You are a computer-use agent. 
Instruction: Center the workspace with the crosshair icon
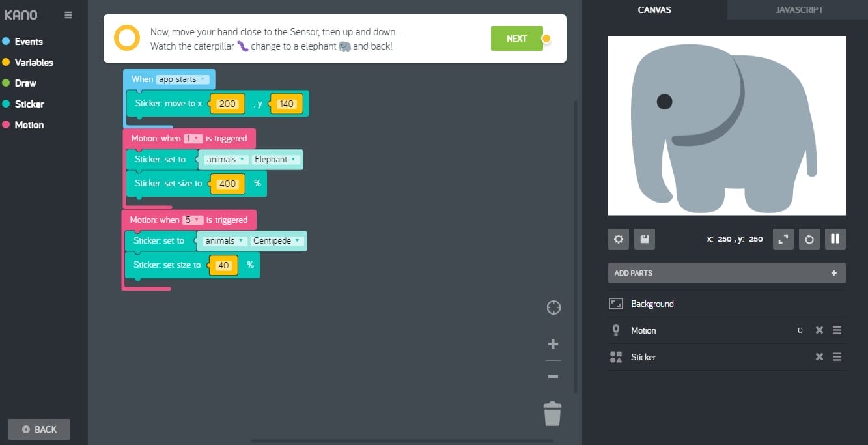pos(553,308)
